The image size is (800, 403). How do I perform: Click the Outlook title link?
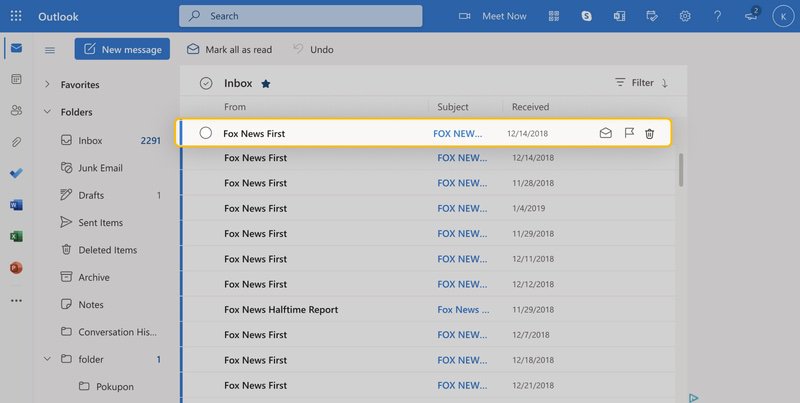pyautogui.click(x=58, y=17)
